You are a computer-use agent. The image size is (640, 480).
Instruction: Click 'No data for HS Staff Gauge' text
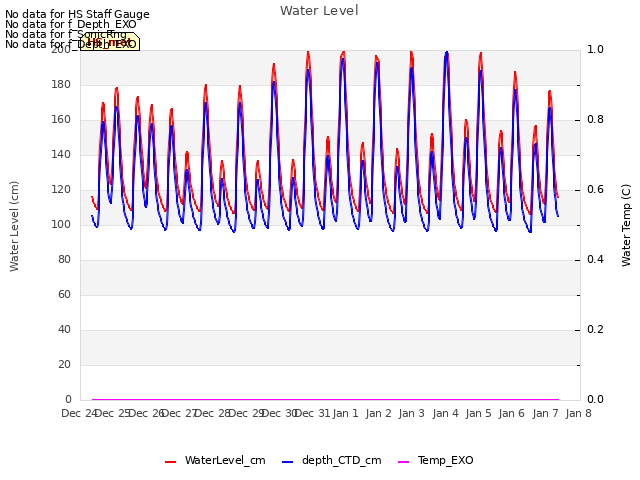coord(77,14)
